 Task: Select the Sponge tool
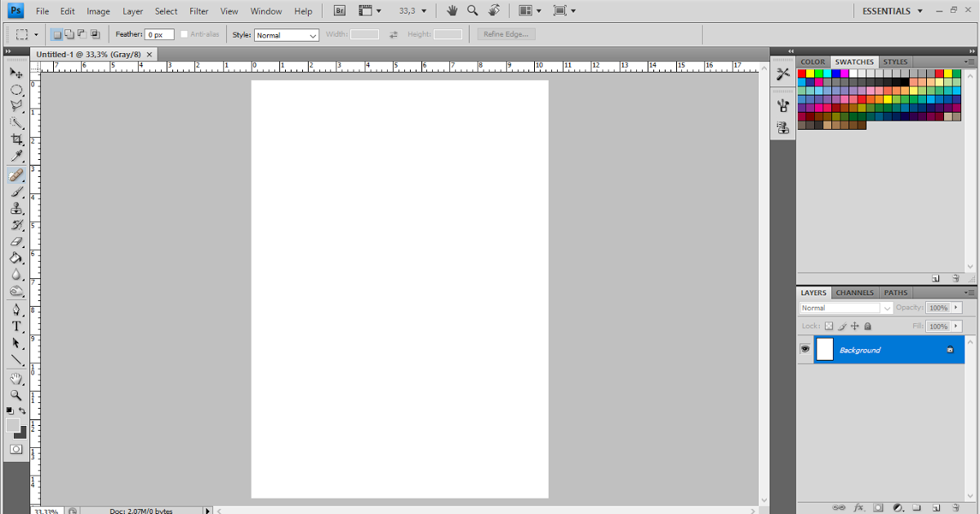click(16, 291)
